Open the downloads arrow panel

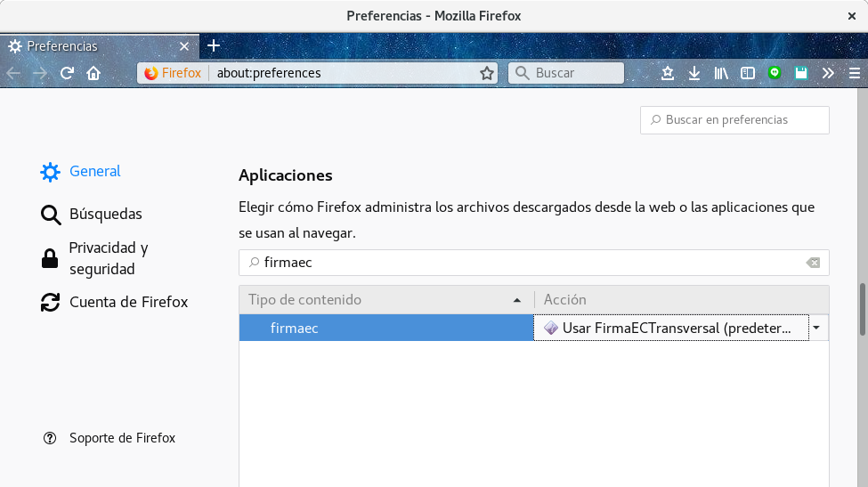(694, 73)
